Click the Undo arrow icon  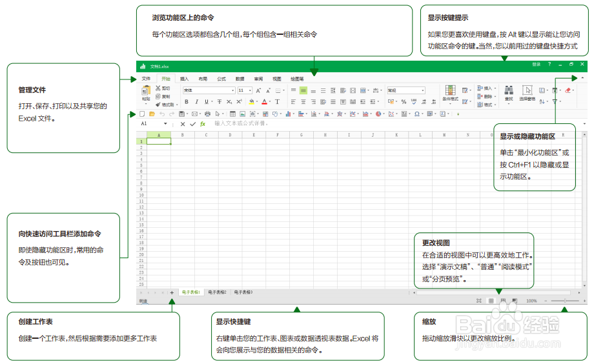click(x=162, y=114)
